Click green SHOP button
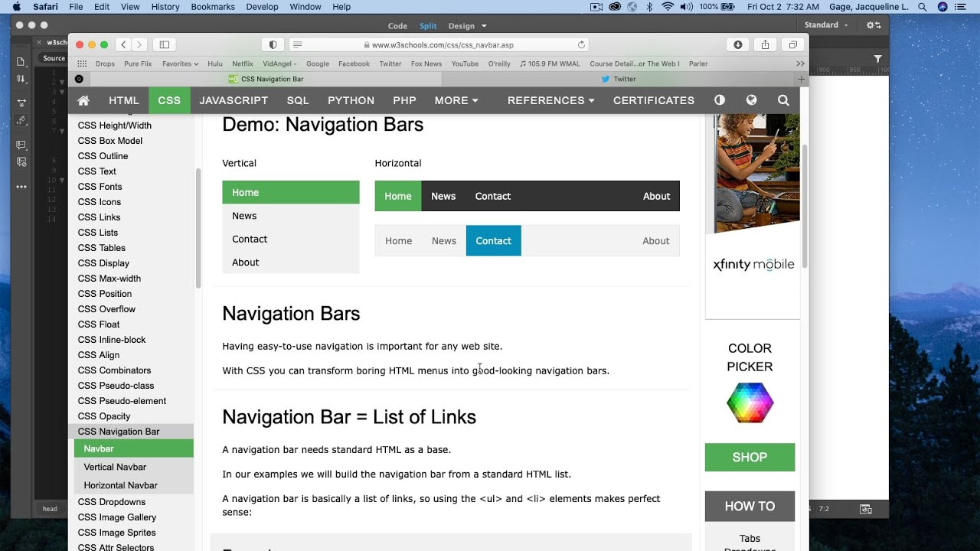This screenshot has width=980, height=551. [750, 457]
